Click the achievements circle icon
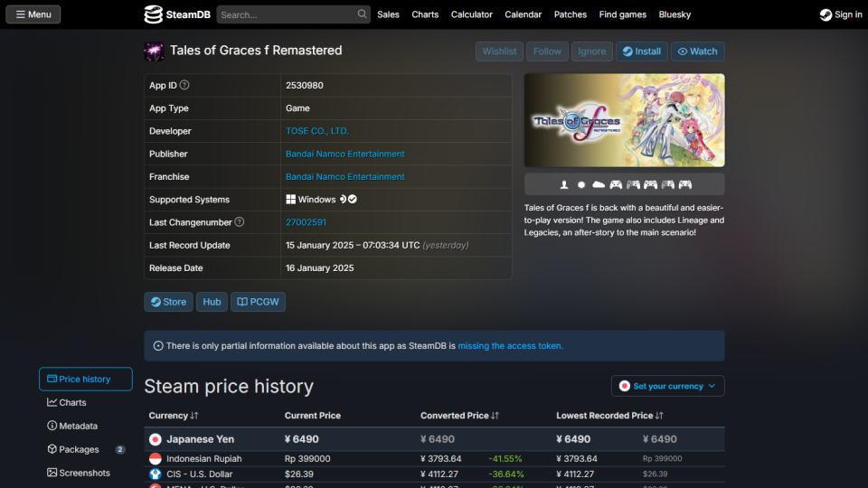Viewport: 868px width, 488px height. pyautogui.click(x=581, y=184)
